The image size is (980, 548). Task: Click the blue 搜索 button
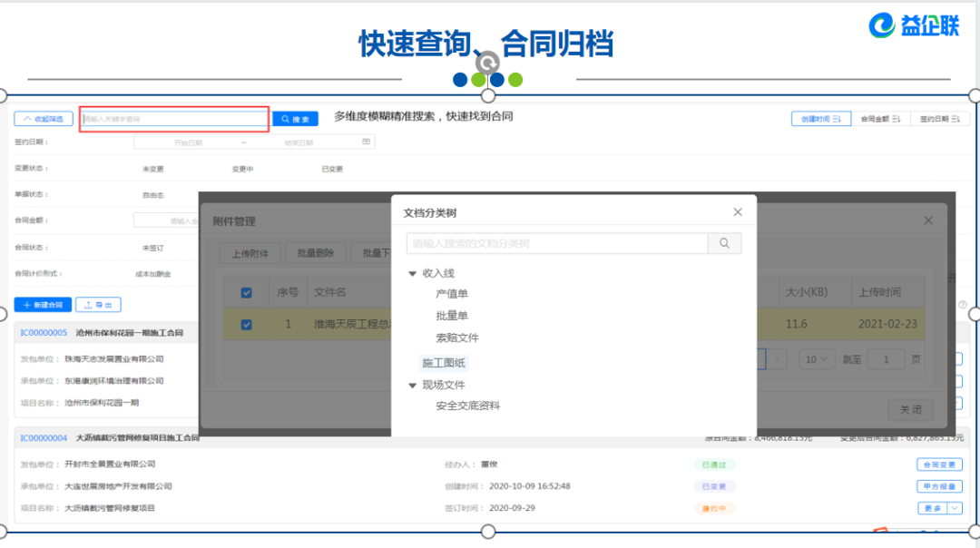(296, 119)
